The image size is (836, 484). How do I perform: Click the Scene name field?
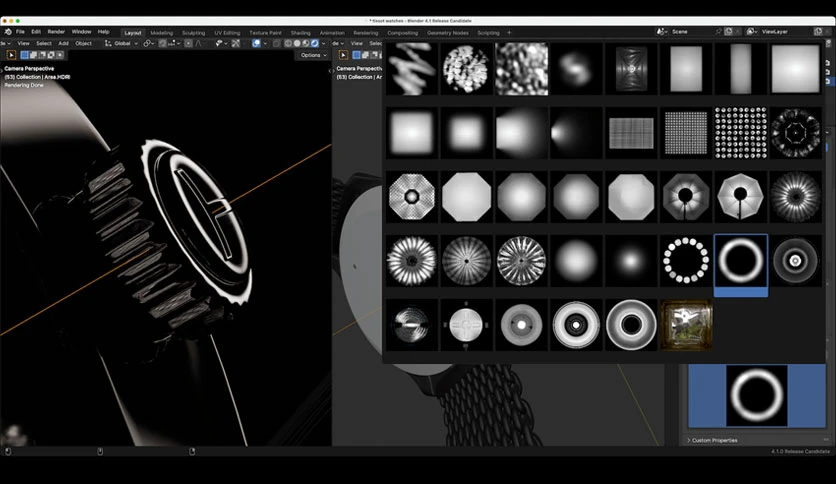(692, 32)
